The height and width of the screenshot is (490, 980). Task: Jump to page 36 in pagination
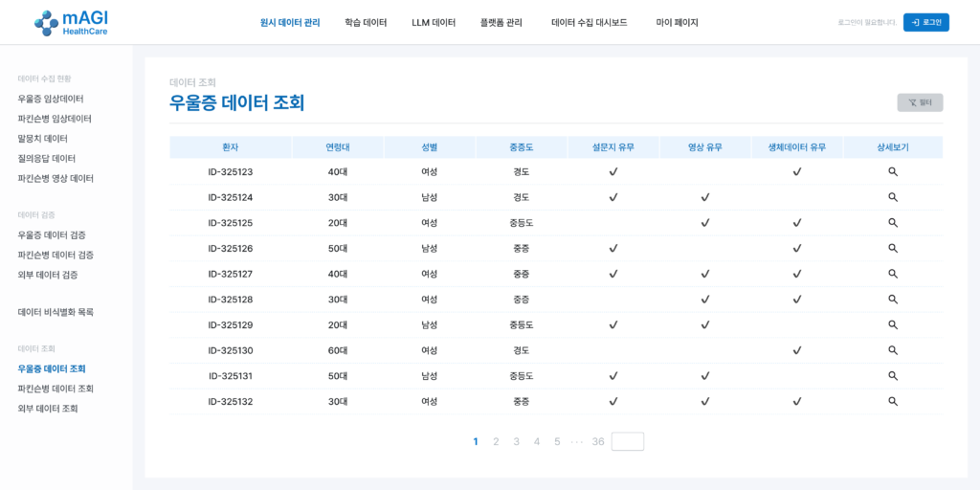coord(597,441)
